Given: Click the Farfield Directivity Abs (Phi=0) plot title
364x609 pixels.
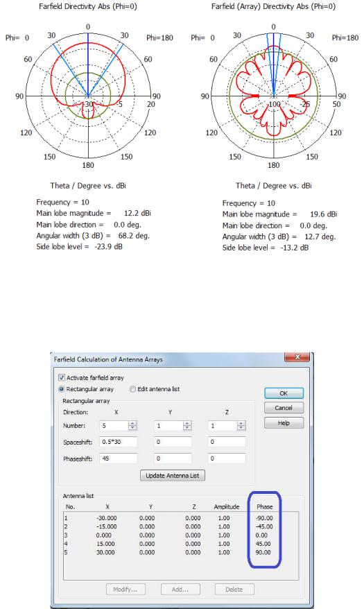Looking at the screenshot, I should click(x=87, y=6).
